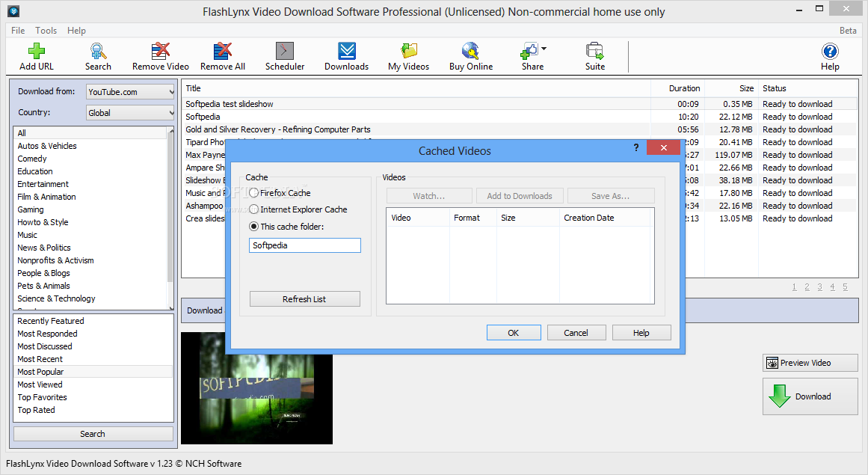The image size is (868, 475).
Task: Close the Cached Videos dialog
Action: (663, 147)
